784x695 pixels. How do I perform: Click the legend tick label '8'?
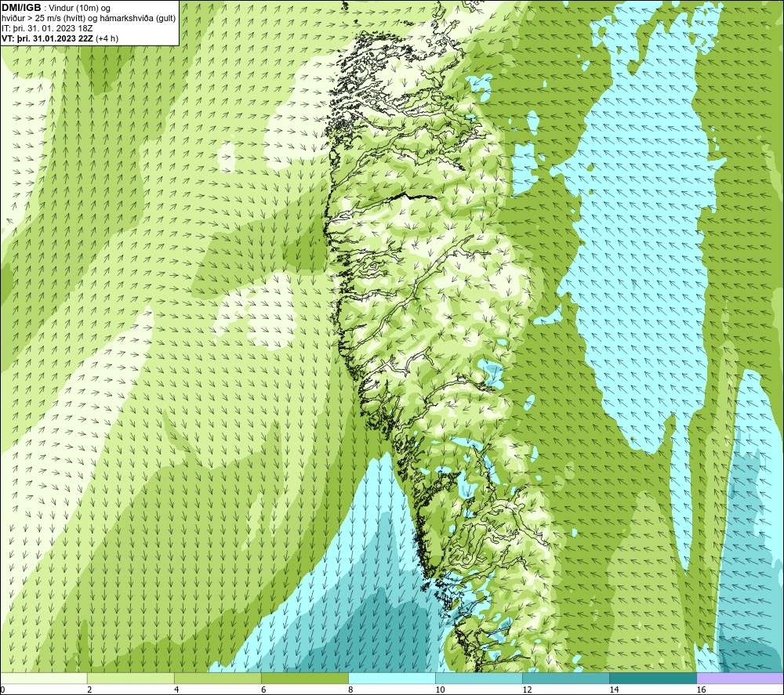(x=350, y=690)
